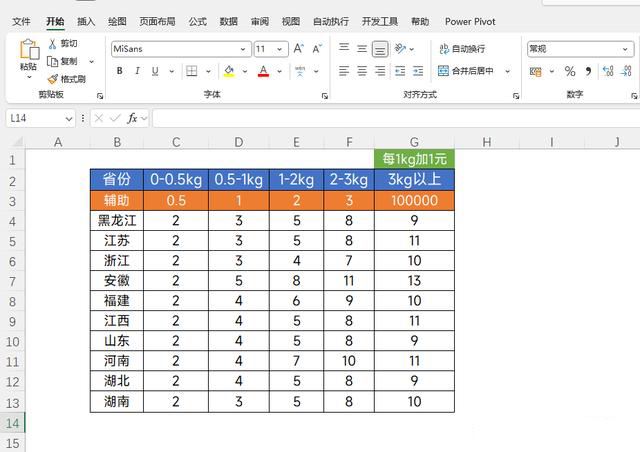The width and height of the screenshot is (640, 452).
Task: Click the Cut scissors icon
Action: (x=53, y=44)
